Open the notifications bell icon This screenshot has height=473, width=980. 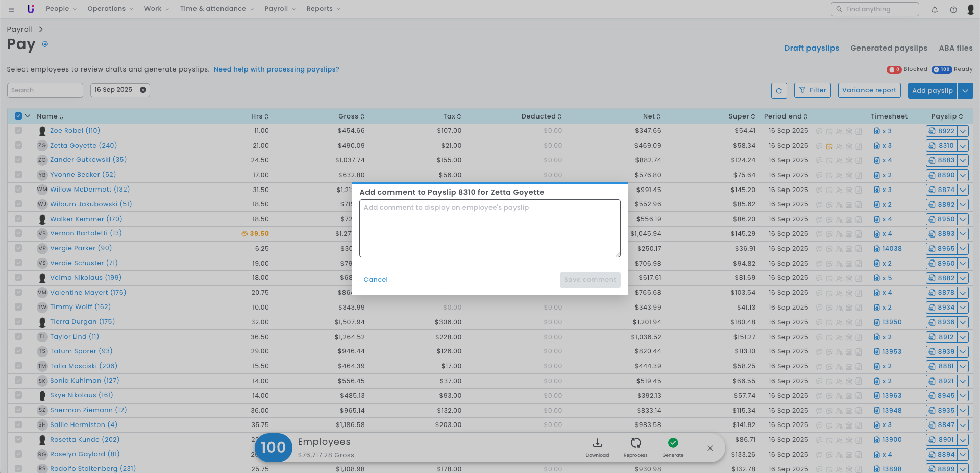click(x=935, y=10)
